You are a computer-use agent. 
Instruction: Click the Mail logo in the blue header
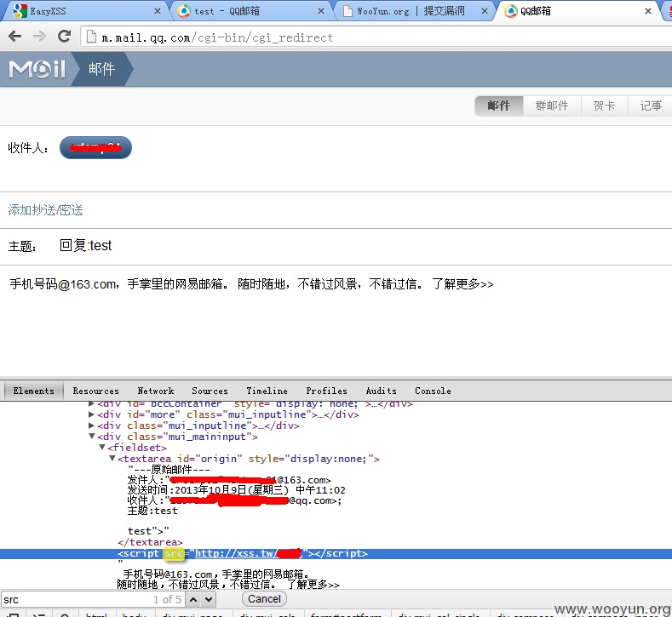(37, 69)
